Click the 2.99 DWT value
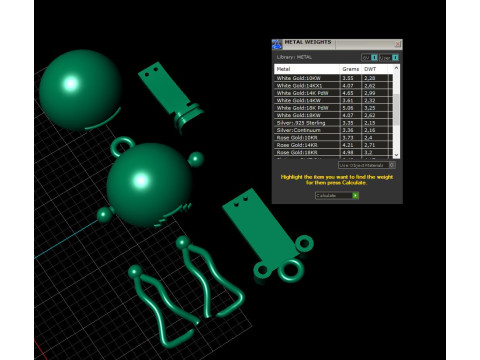 pyautogui.click(x=369, y=93)
